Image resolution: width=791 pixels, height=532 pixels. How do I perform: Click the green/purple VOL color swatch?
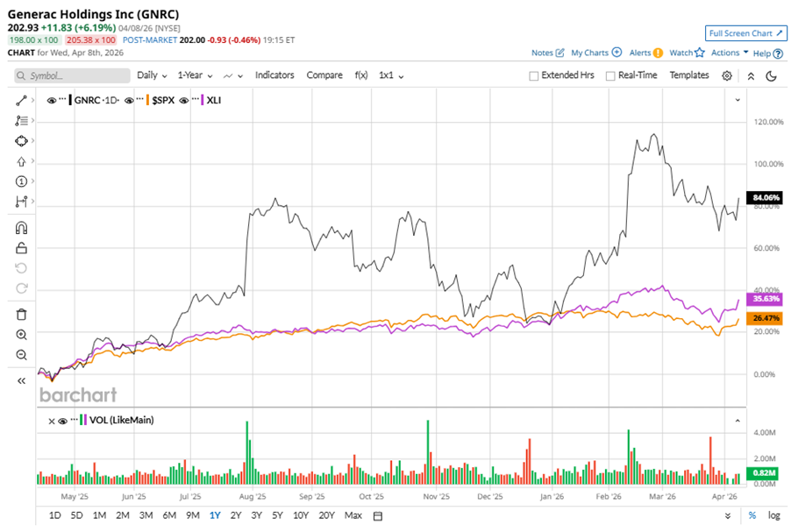(x=83, y=420)
